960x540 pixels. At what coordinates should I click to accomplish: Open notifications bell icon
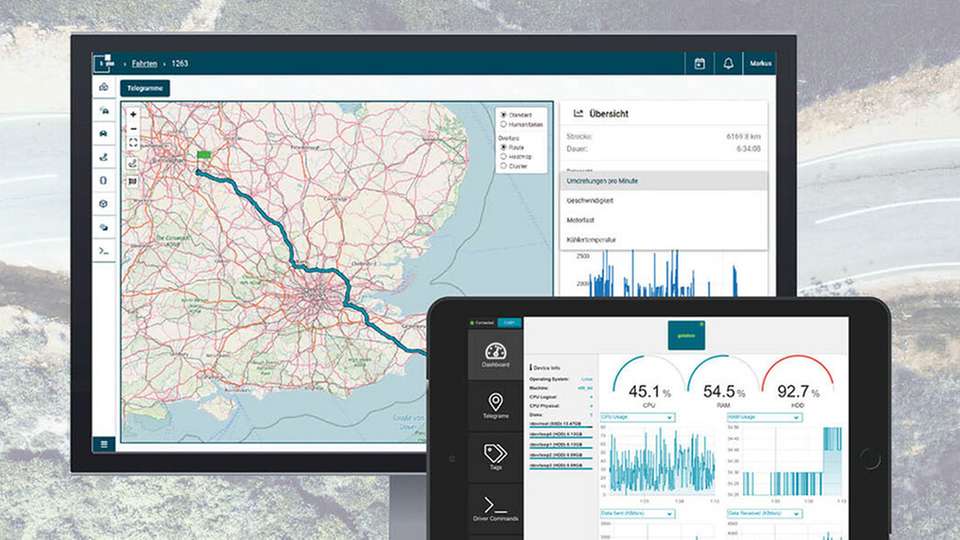point(728,64)
